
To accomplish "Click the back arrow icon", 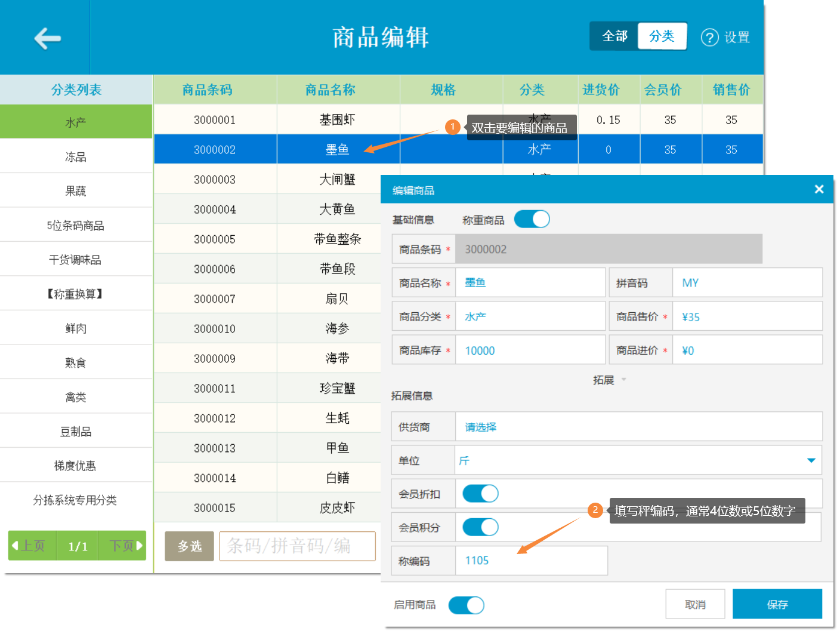I will point(47,38).
